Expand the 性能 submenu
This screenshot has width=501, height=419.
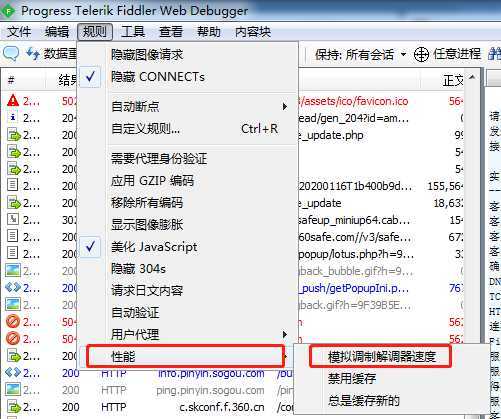185,357
